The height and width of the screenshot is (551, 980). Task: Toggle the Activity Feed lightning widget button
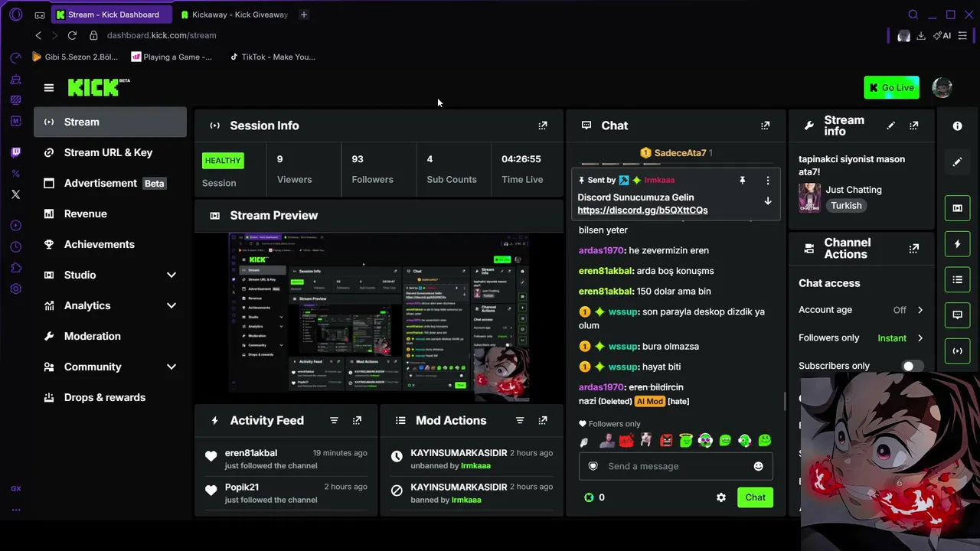(957, 244)
